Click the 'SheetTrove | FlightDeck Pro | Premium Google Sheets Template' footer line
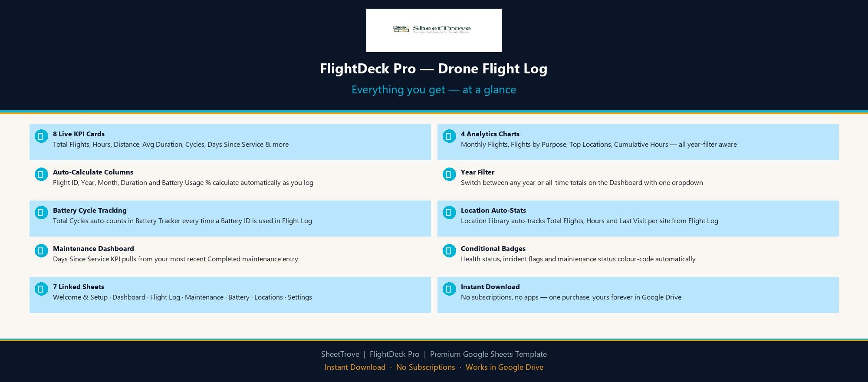 click(x=434, y=354)
